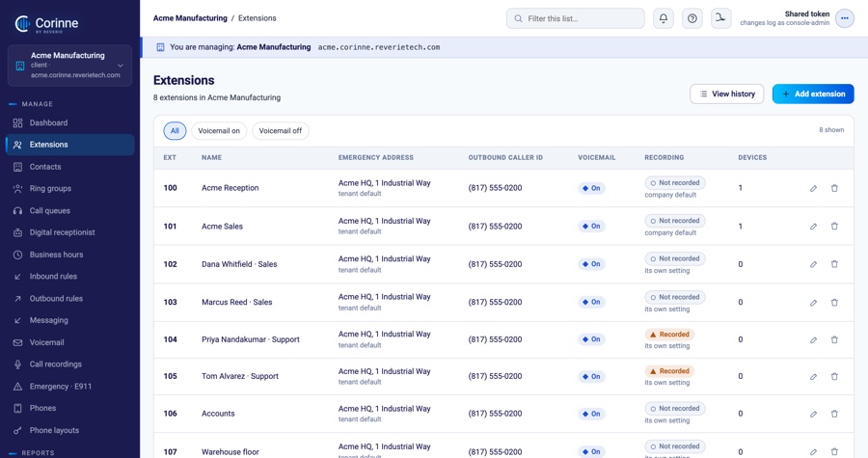868x458 pixels.
Task: Open the Shared token account menu
Action: point(844,18)
